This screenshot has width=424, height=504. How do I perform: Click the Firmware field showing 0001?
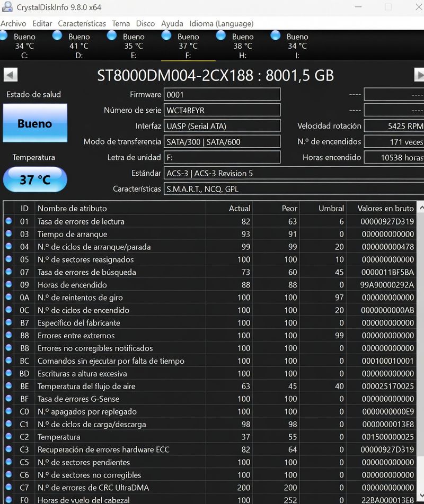[x=222, y=94]
